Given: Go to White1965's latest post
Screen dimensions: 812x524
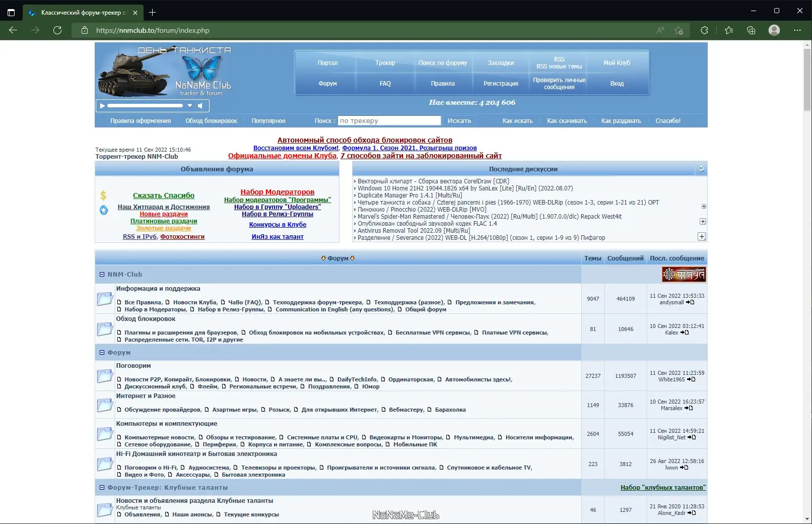Looking at the screenshot, I should 691,379.
